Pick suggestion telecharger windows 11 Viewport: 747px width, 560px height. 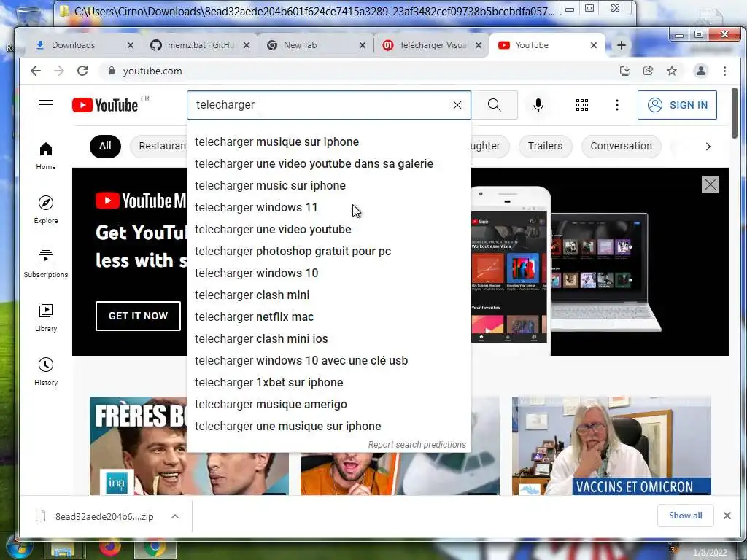[329, 208]
